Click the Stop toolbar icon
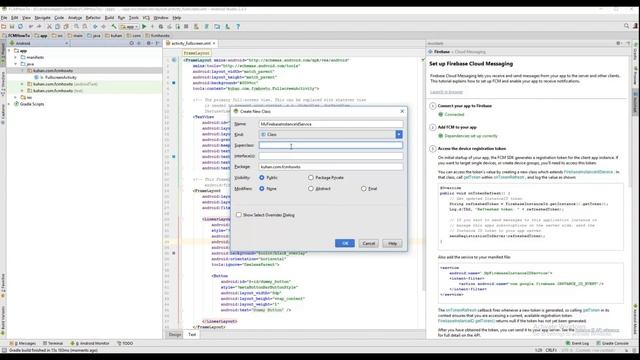Viewport: 640px width, 360px height. click(186, 27)
